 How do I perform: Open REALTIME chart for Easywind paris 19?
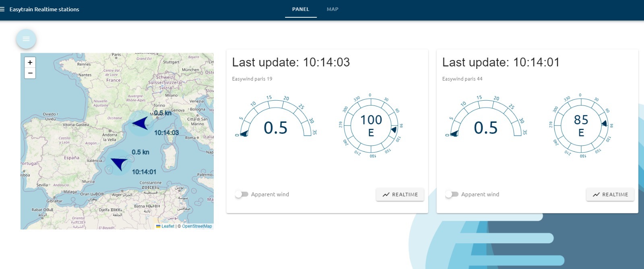click(x=400, y=195)
